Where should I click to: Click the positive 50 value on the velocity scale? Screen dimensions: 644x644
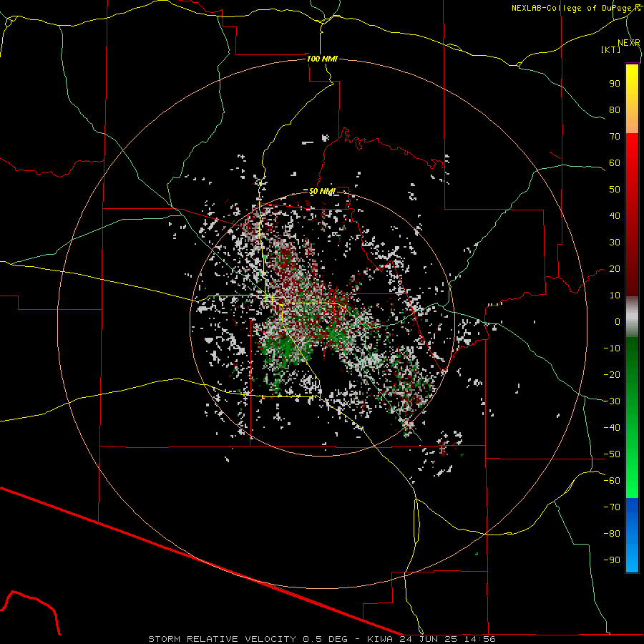(x=615, y=190)
